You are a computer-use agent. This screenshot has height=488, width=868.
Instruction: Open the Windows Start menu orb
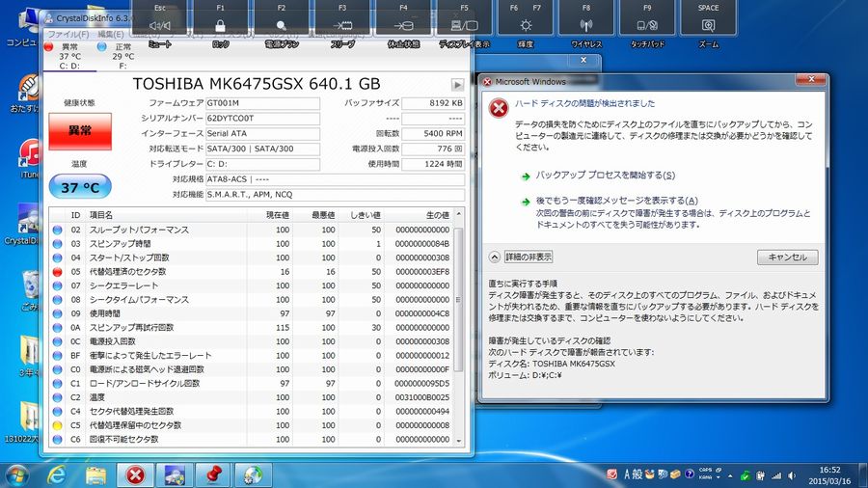pos(15,474)
